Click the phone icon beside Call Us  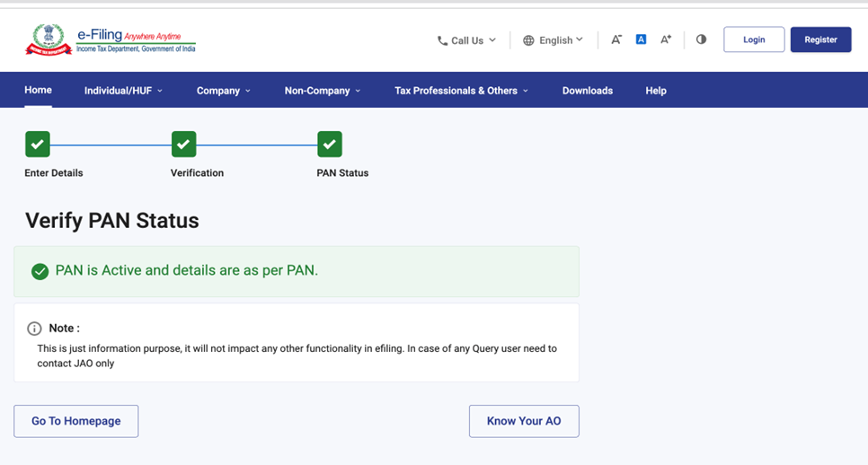[x=442, y=40]
